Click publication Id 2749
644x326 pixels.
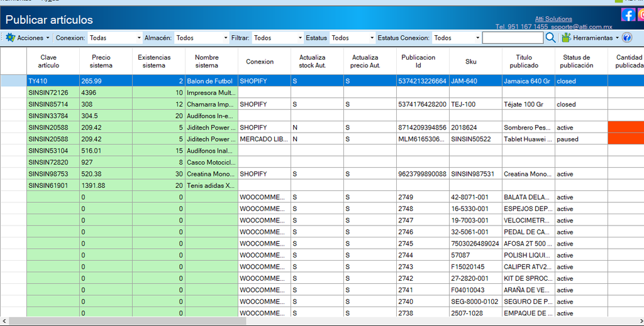tap(423, 197)
